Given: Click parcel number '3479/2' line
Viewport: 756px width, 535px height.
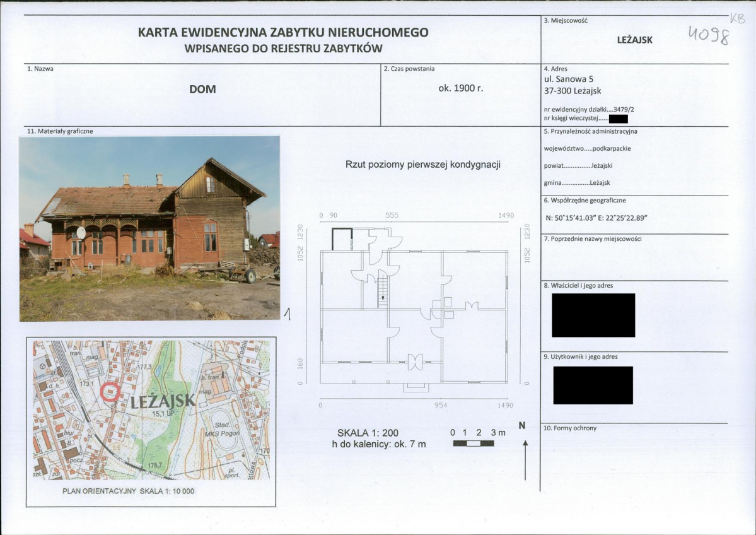Looking at the screenshot, I should point(589,110).
